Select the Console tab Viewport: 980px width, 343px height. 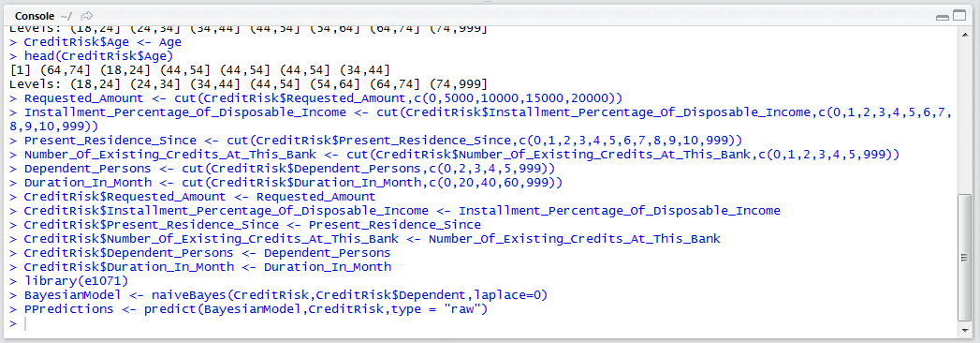(34, 15)
